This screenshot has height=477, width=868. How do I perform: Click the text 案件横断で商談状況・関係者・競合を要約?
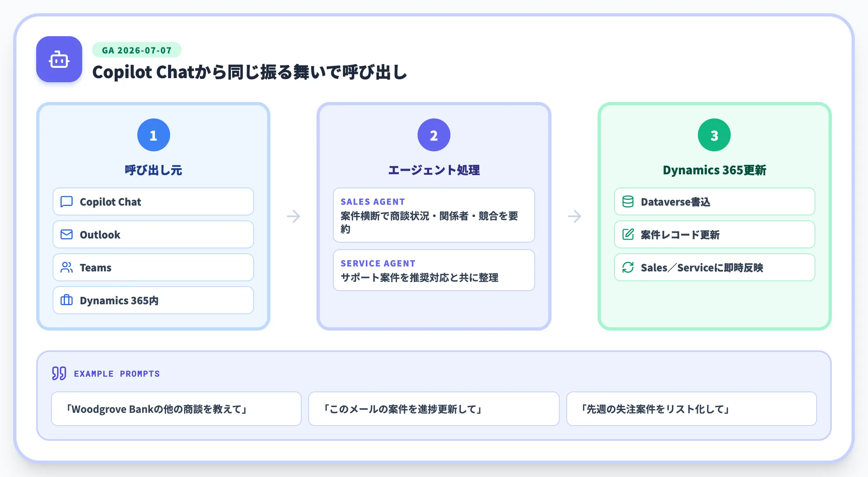(x=429, y=222)
